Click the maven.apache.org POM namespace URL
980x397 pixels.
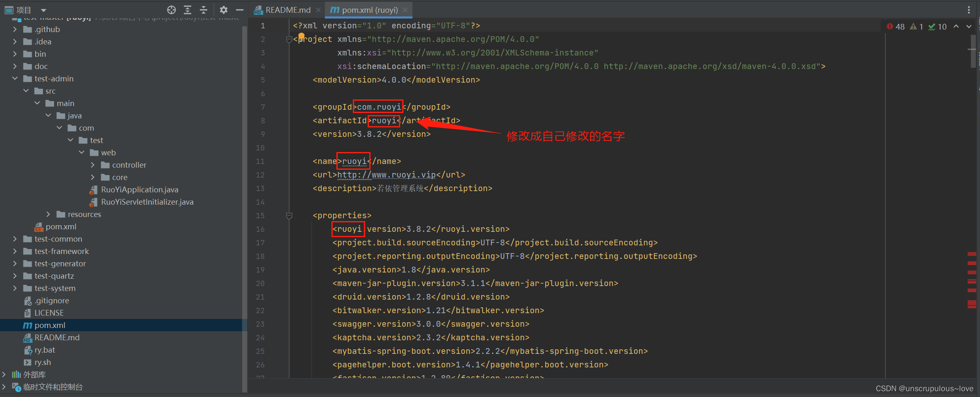coord(453,39)
